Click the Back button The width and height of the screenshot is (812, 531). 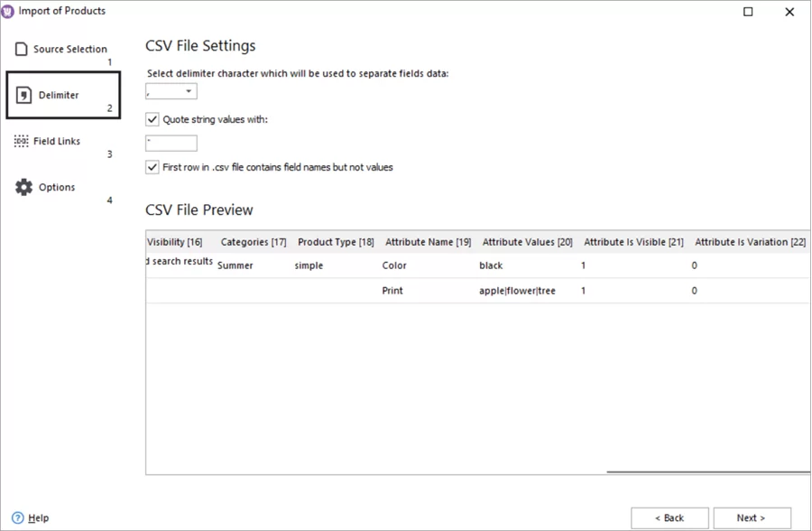click(669, 517)
